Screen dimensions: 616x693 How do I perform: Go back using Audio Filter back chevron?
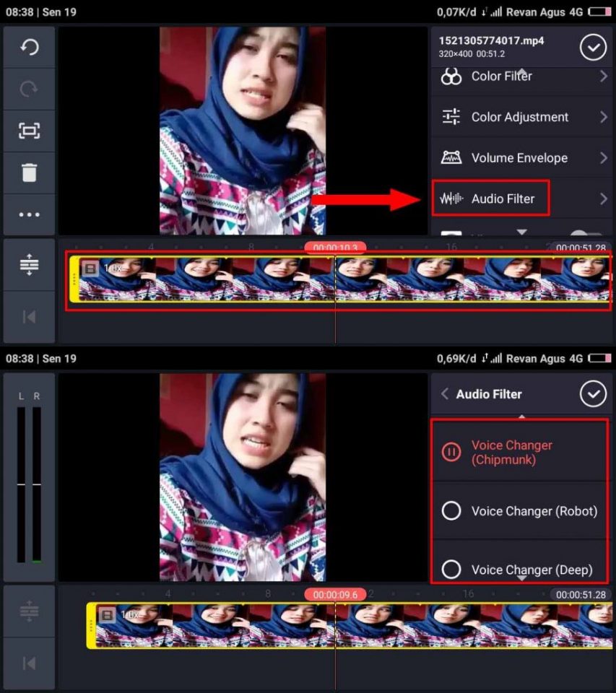[445, 394]
